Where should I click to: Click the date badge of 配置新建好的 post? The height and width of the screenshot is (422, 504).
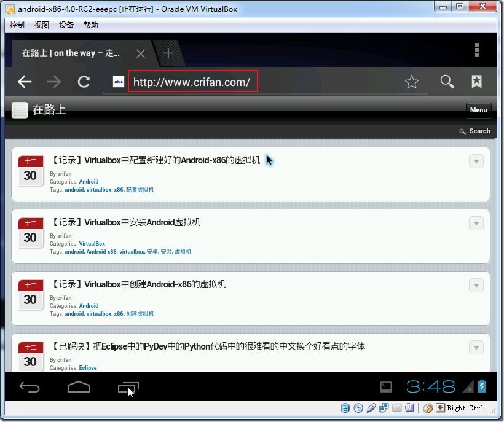[31, 171]
